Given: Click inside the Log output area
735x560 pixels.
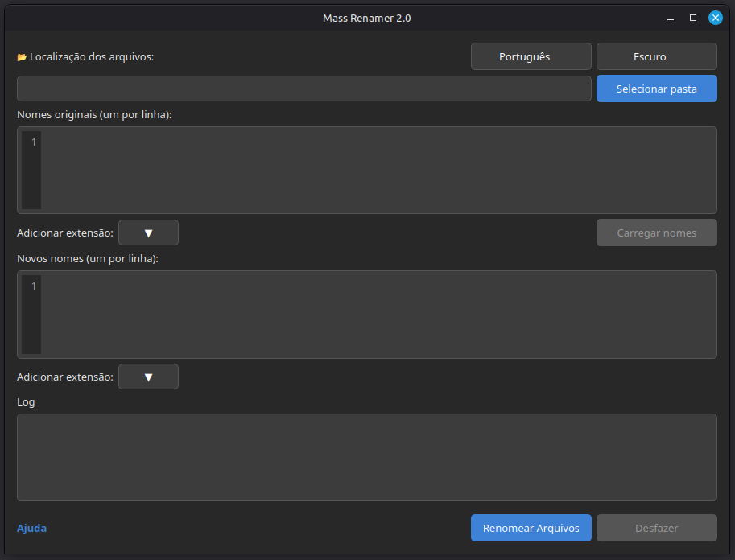Looking at the screenshot, I should click(366, 457).
